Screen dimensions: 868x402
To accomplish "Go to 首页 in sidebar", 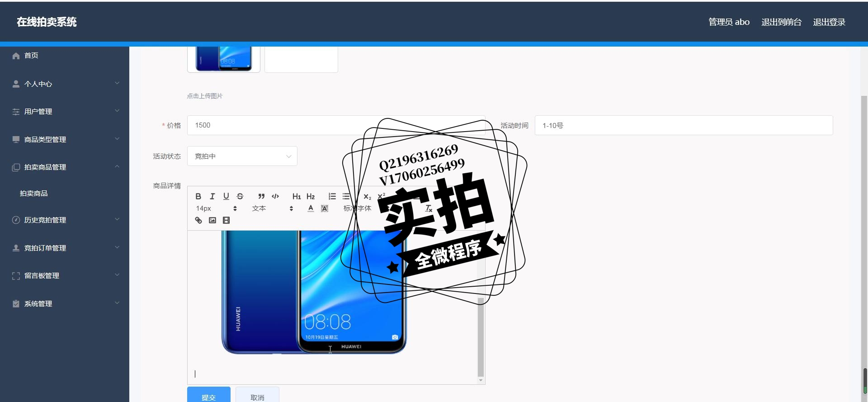I will click(x=65, y=56).
